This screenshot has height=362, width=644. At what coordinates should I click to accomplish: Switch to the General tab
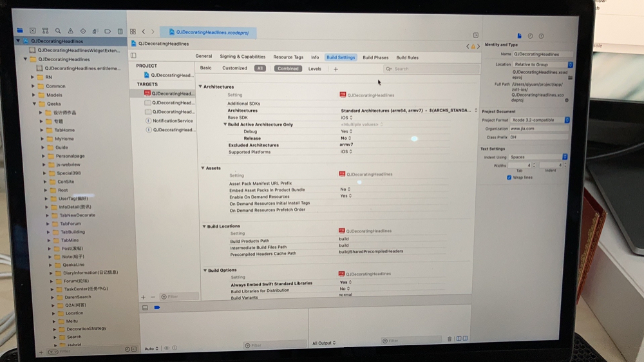click(204, 56)
